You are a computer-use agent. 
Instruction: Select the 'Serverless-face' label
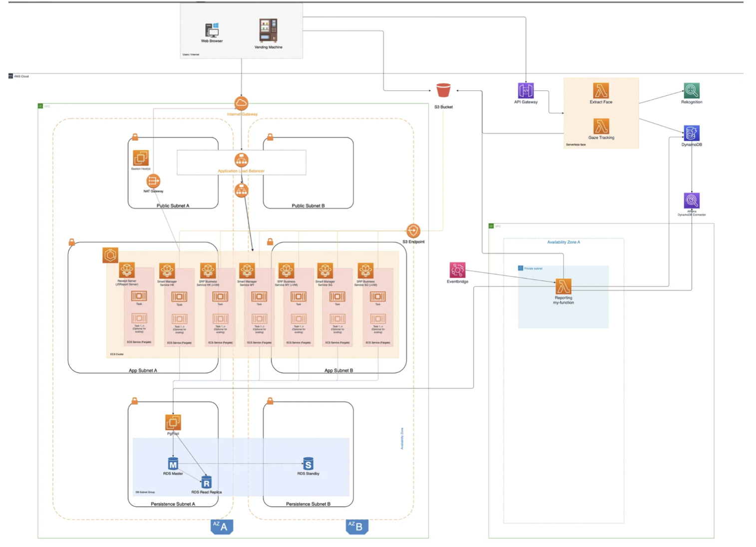coord(576,145)
